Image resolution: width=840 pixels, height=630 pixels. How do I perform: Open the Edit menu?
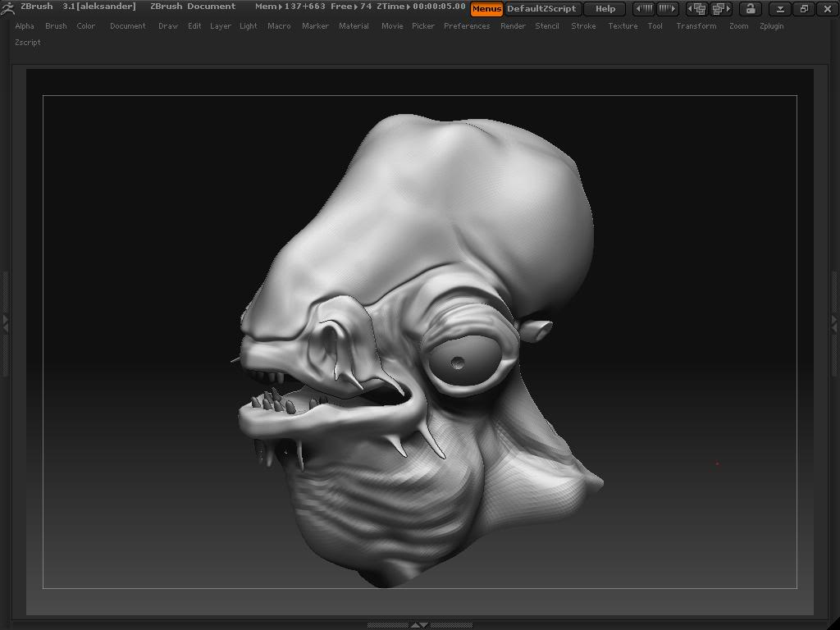coord(194,25)
